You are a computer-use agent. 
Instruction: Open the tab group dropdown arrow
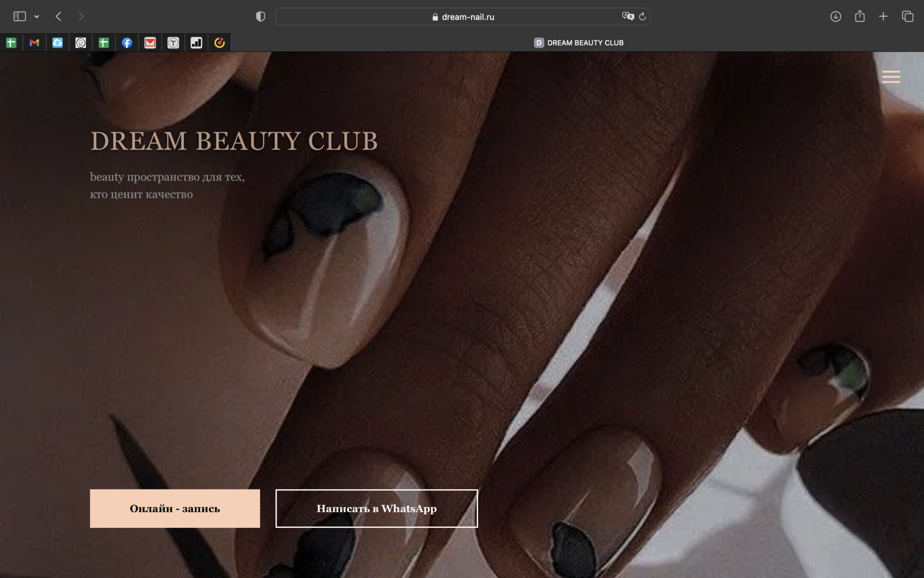click(37, 16)
